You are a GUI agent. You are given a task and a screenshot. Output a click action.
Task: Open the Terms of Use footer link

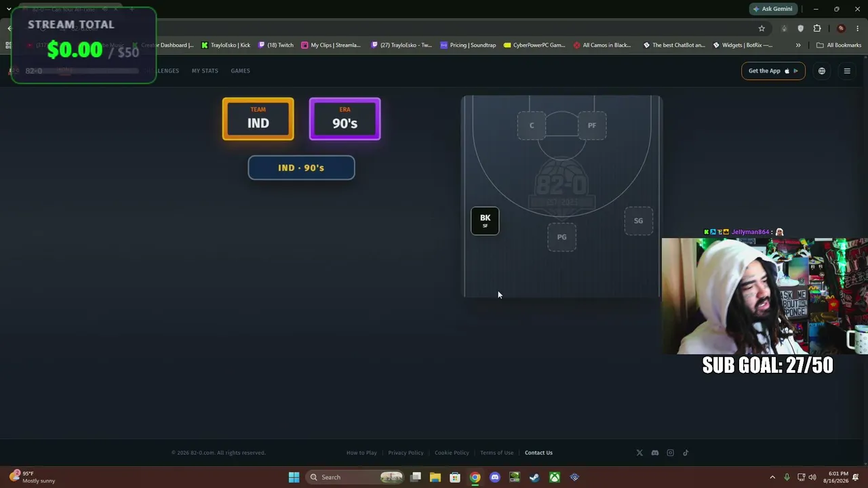click(x=496, y=453)
